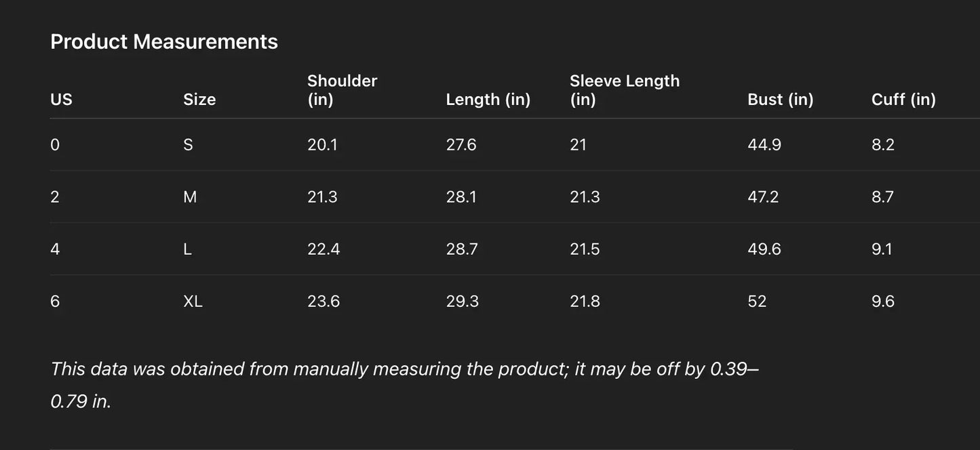Select the Length (in) column header

488,100
